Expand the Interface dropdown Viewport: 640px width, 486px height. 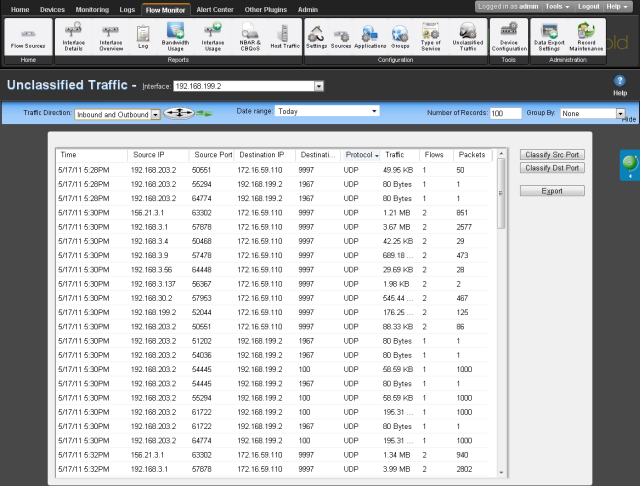(x=319, y=87)
